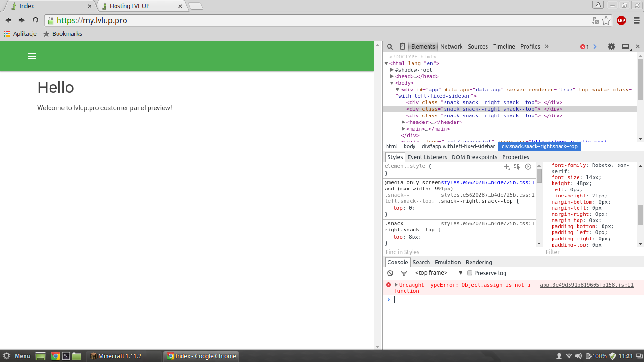This screenshot has width=644, height=362.
Task: Open DevTools settings gear
Action: pos(611,47)
